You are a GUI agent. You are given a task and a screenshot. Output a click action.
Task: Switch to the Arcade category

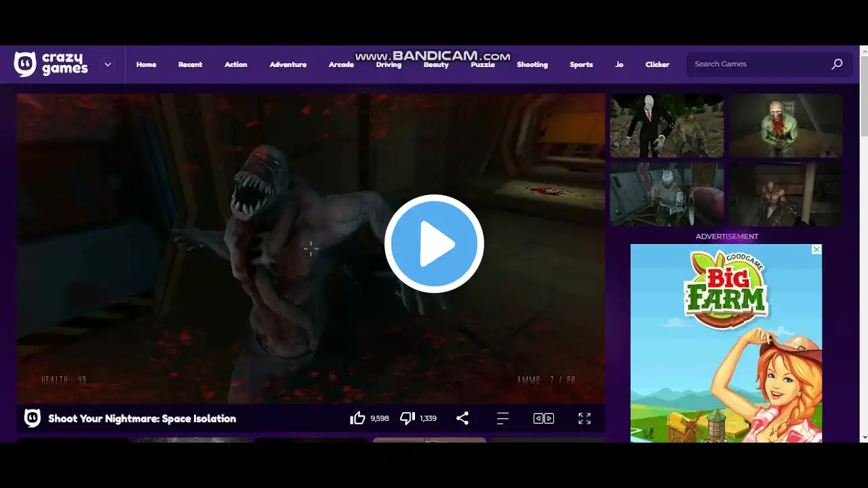[341, 64]
